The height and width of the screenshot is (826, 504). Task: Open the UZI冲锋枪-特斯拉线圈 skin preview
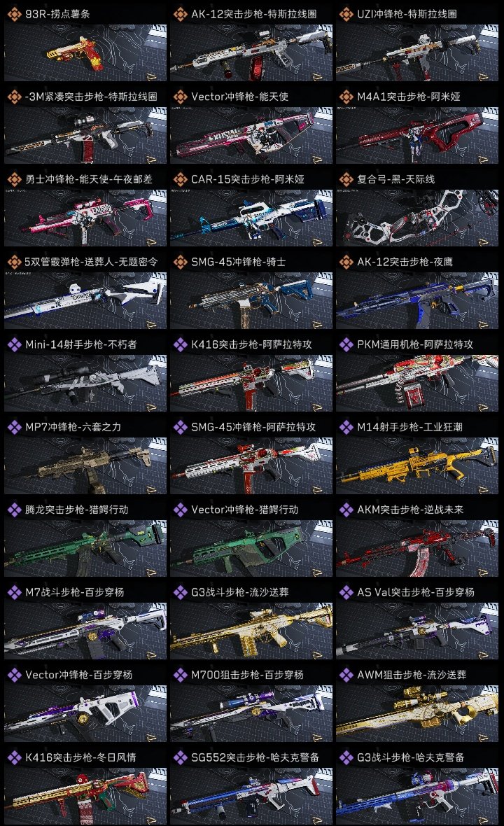point(417,52)
